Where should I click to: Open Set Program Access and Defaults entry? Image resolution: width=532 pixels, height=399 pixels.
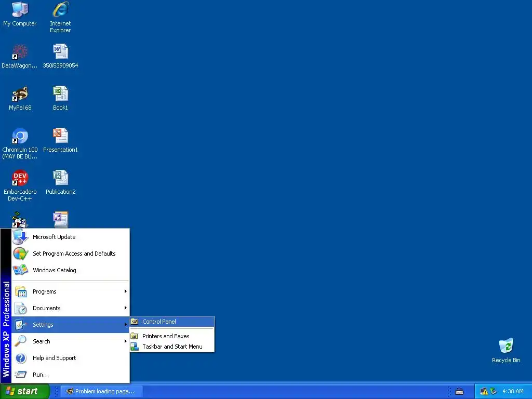coord(71,254)
